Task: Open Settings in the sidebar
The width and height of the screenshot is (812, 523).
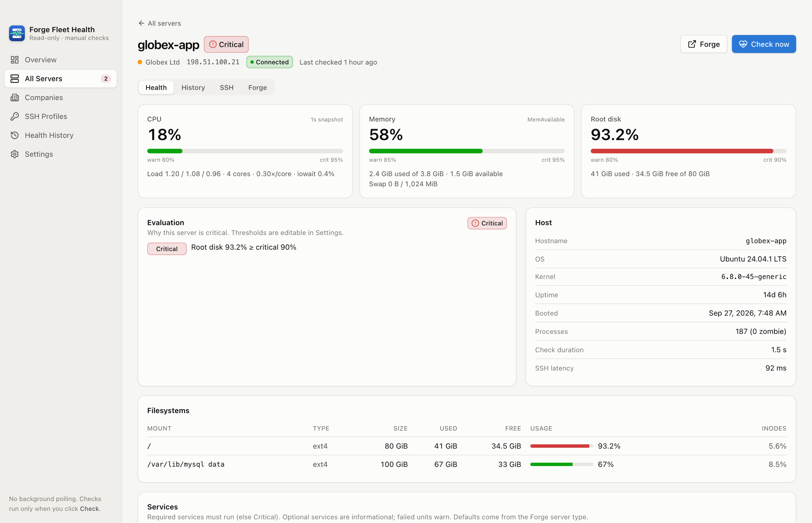Action: 61,154
